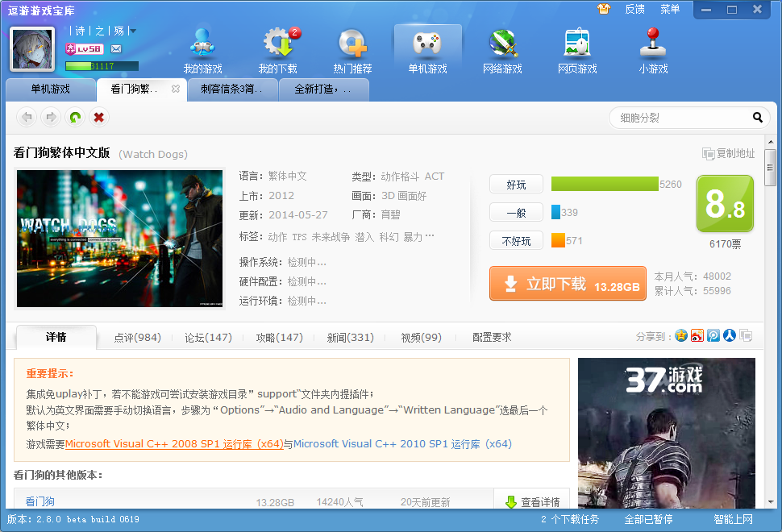Go to 热门推荐 hot recommendations

coord(352,51)
